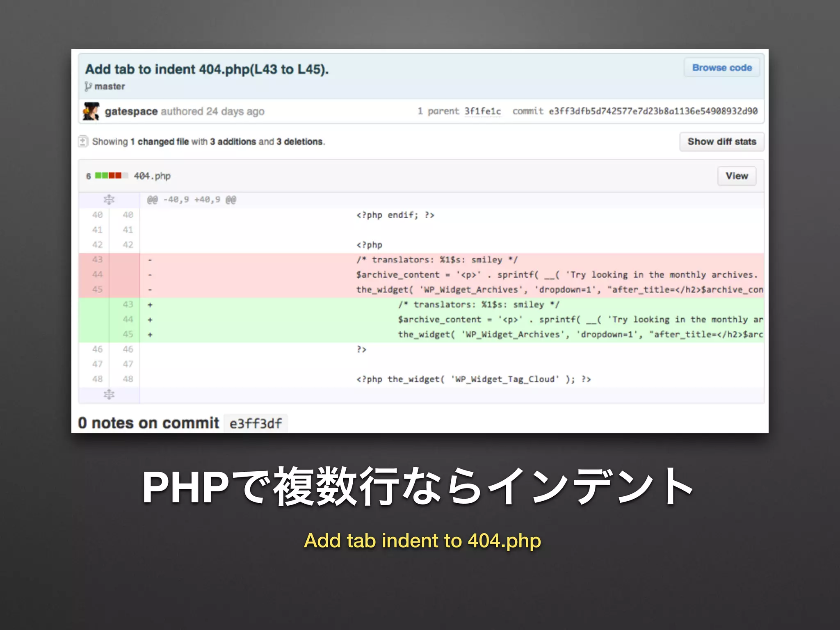Click the gatespace avatar image
The image size is (840, 630).
click(x=91, y=111)
